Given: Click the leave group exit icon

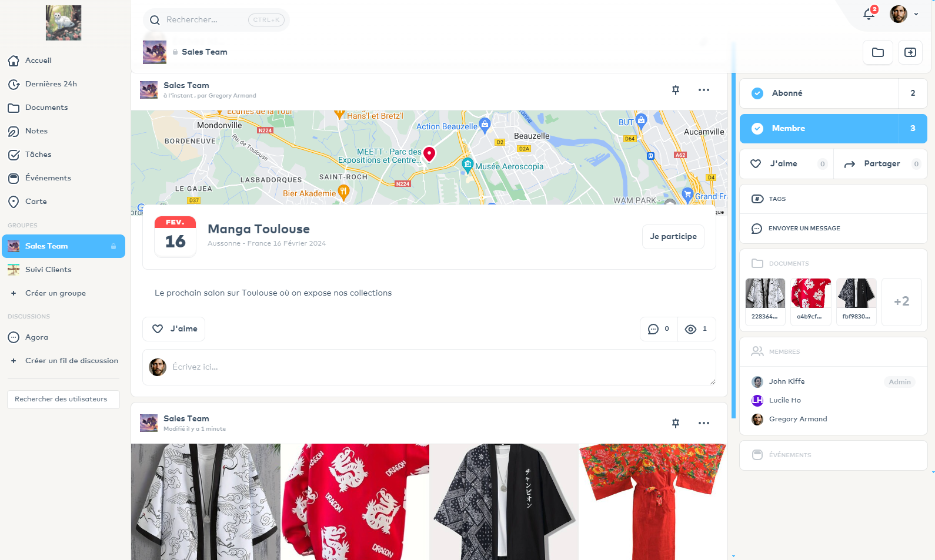Looking at the screenshot, I should [x=910, y=52].
